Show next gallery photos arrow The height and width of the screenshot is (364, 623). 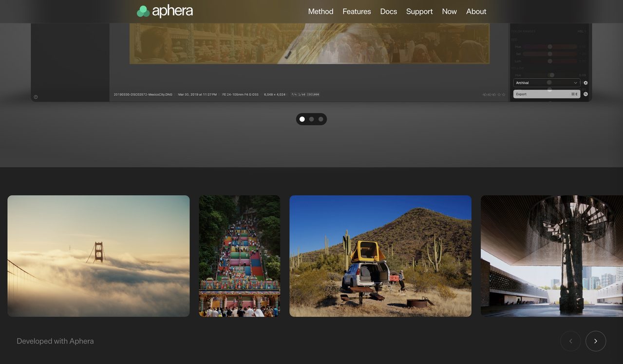[595, 341]
